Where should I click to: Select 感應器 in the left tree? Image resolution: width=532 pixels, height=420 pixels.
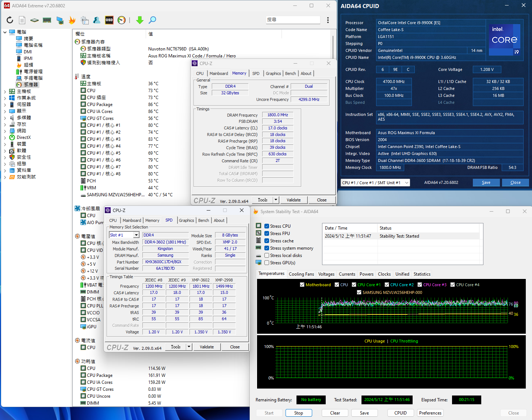coord(31,84)
